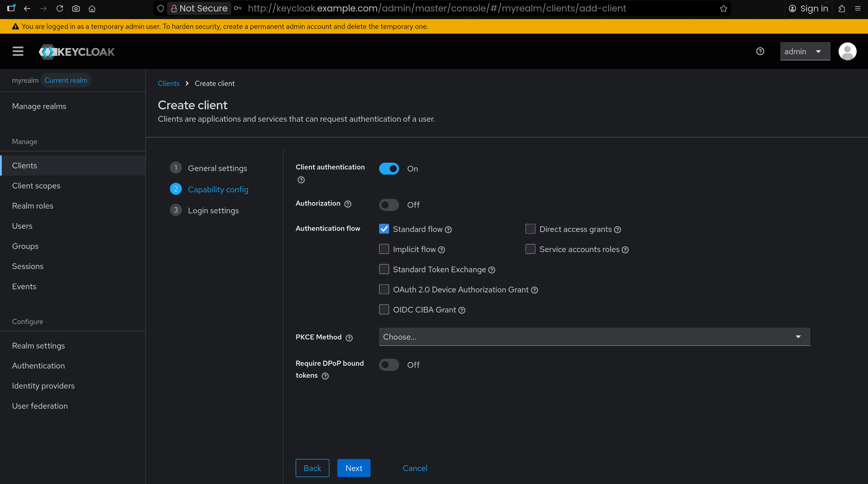Click the Next button
Screen dimensions: 868x484
(354, 468)
